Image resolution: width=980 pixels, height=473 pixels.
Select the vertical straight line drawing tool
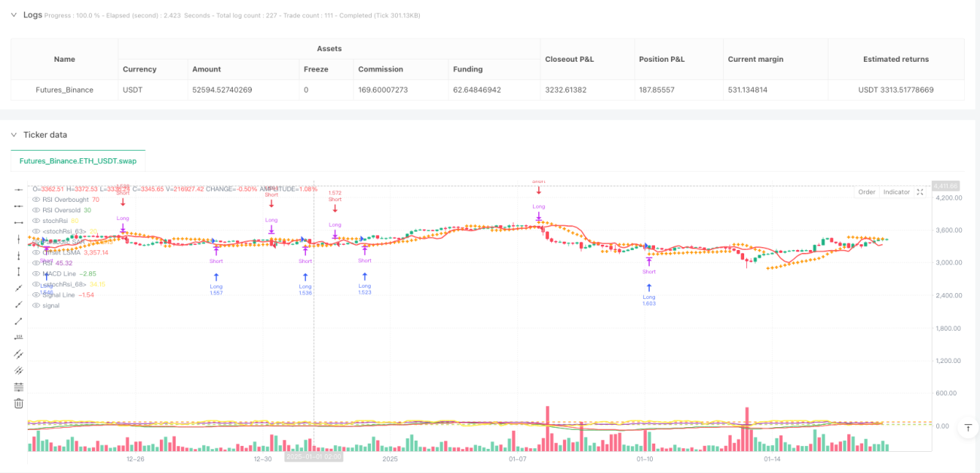(19, 239)
